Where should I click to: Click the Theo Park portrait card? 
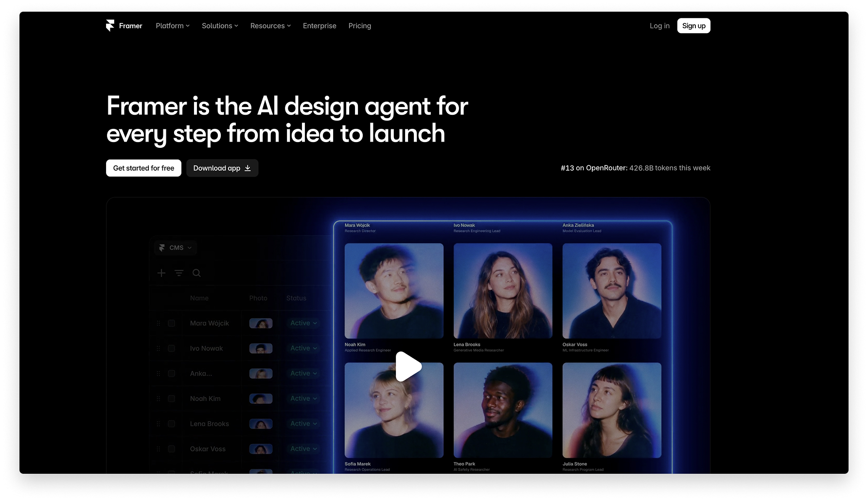tap(503, 410)
